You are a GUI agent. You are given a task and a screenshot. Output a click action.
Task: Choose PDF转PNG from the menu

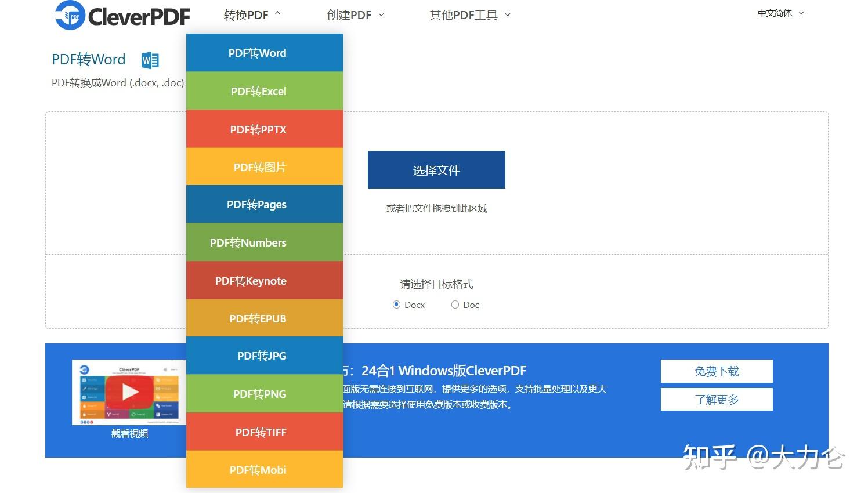[265, 394]
